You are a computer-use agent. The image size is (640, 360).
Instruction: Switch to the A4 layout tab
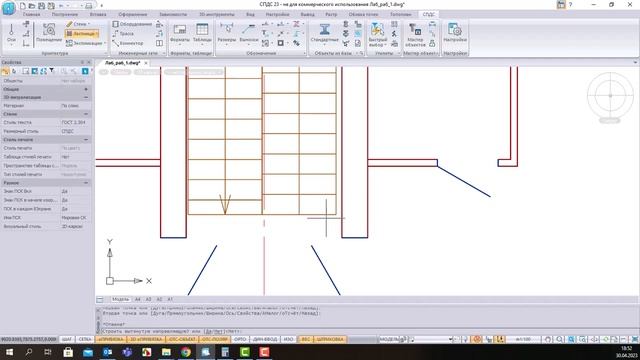click(138, 299)
